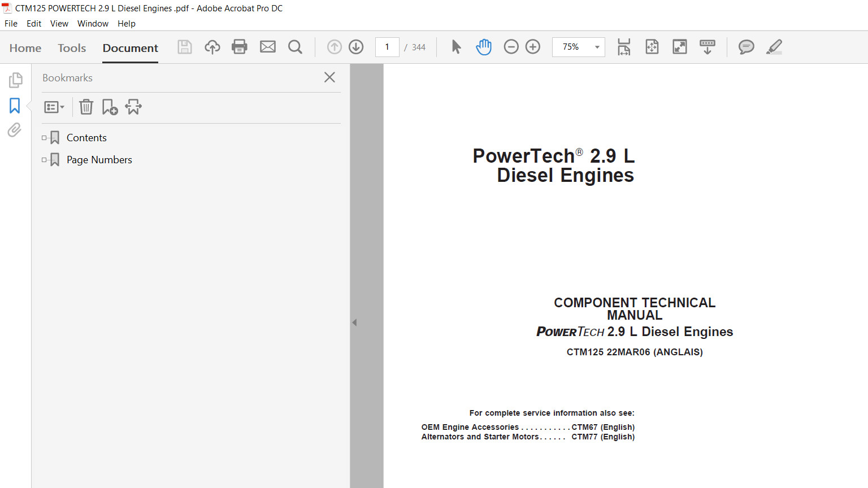This screenshot has width=868, height=488.
Task: Open the Help menu
Action: click(127, 24)
